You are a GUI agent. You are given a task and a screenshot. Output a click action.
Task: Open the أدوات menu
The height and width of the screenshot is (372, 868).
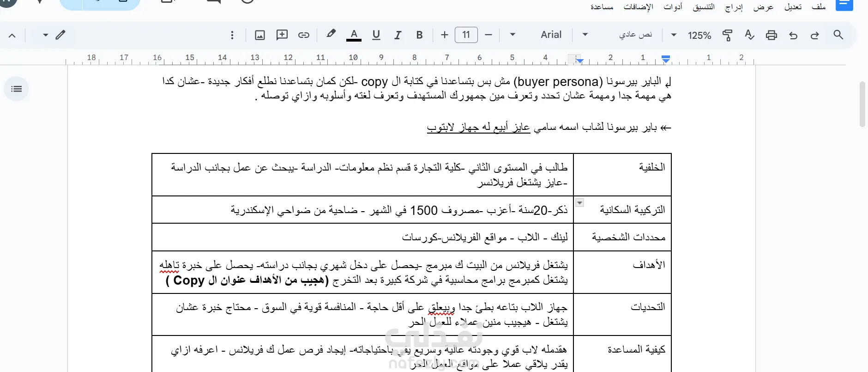(x=673, y=7)
